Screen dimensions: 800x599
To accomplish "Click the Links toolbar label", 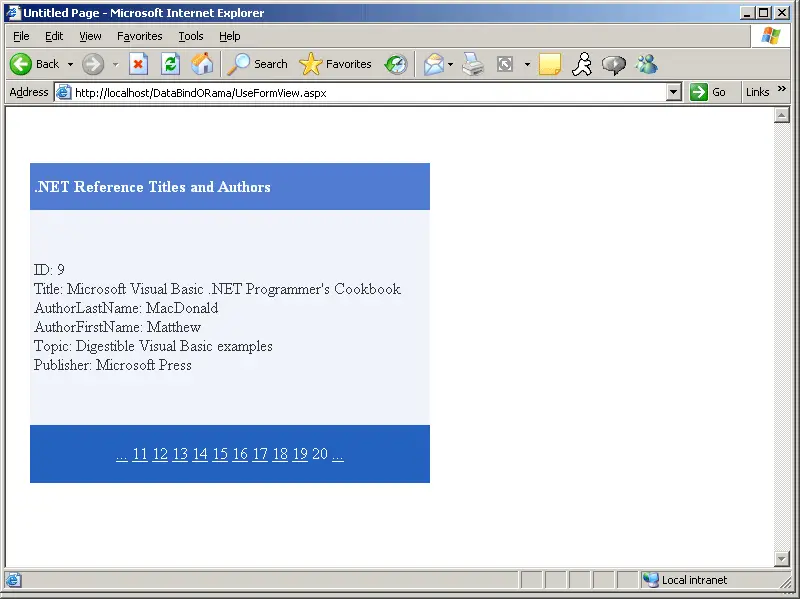I will coord(757,92).
